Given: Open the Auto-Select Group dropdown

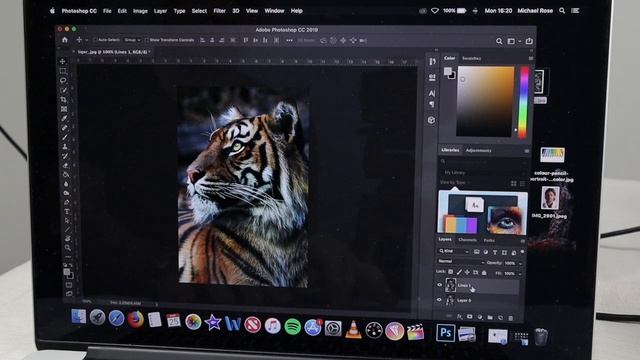Looking at the screenshot, I should pyautogui.click(x=133, y=40).
